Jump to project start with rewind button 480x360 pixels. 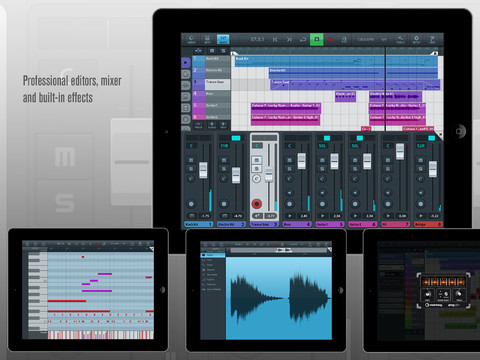pyautogui.click(x=275, y=40)
